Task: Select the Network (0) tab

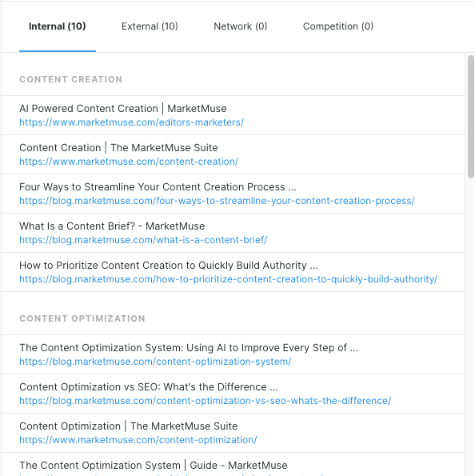Action: coord(241,26)
